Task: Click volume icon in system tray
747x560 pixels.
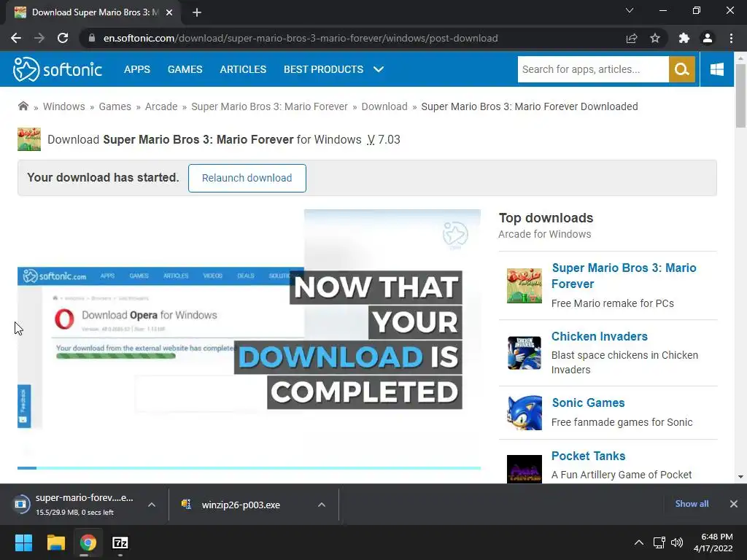Action: click(x=676, y=542)
